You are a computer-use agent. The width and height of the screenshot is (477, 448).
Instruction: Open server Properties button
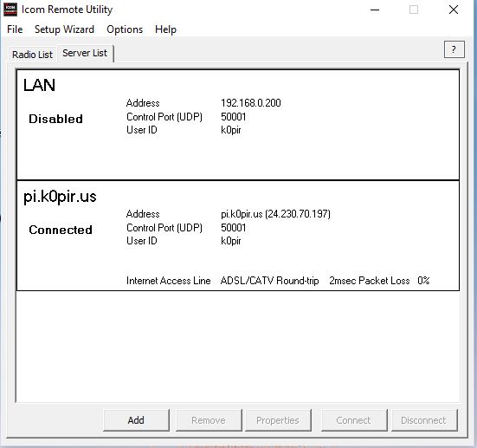(278, 420)
